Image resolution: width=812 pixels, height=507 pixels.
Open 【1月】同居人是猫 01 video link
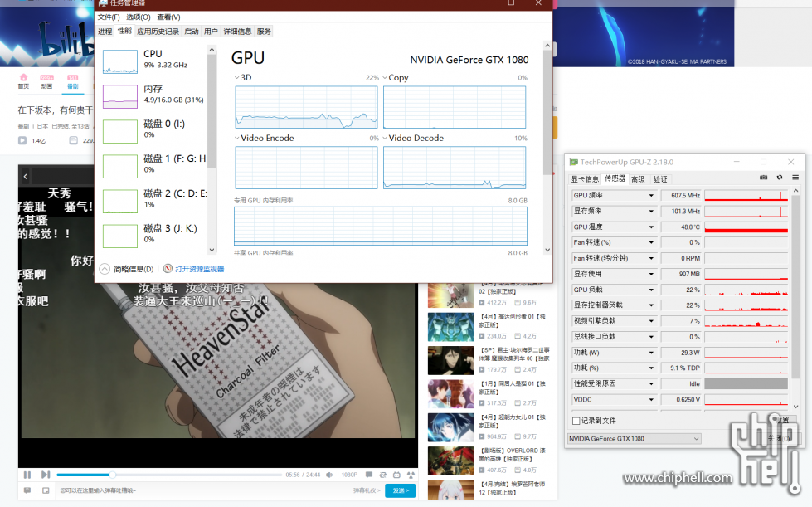[x=513, y=388]
